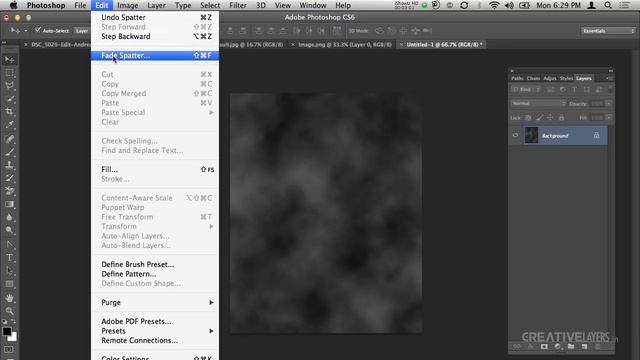Open the layer Kind filter dropdown

(x=526, y=89)
